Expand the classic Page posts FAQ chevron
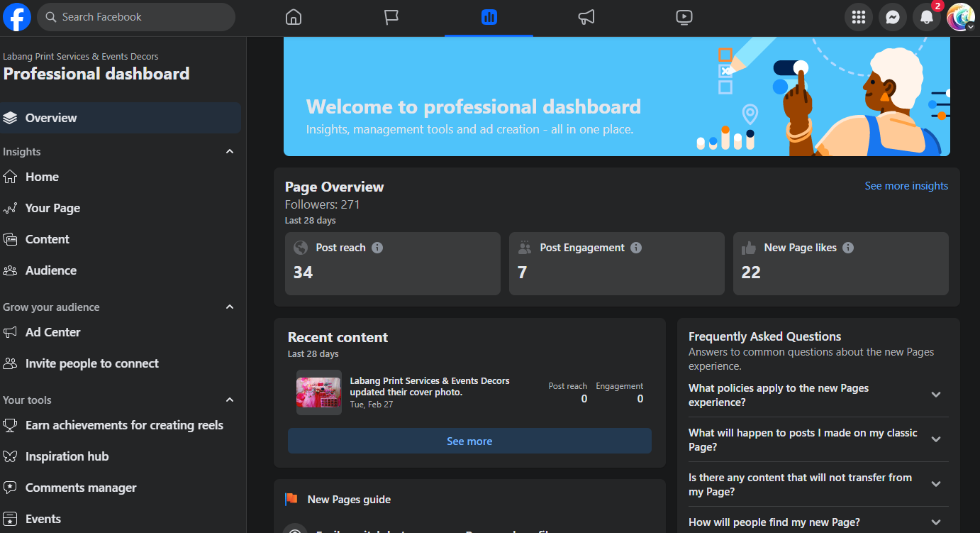 pos(936,440)
